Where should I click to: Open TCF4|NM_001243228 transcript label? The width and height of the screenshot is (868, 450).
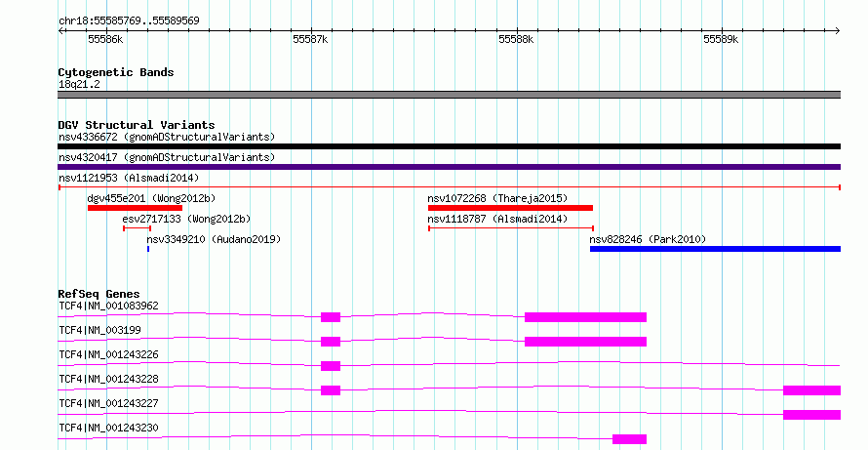pos(108,379)
